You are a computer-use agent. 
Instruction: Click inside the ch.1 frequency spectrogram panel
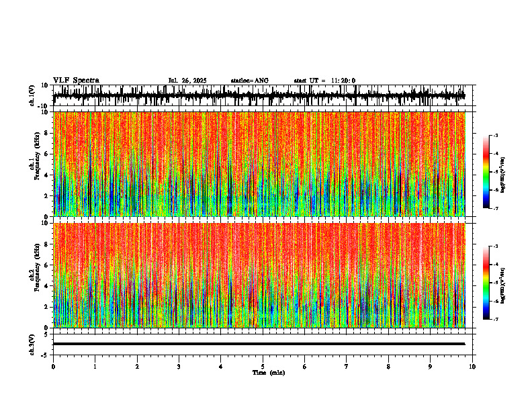coord(259,164)
